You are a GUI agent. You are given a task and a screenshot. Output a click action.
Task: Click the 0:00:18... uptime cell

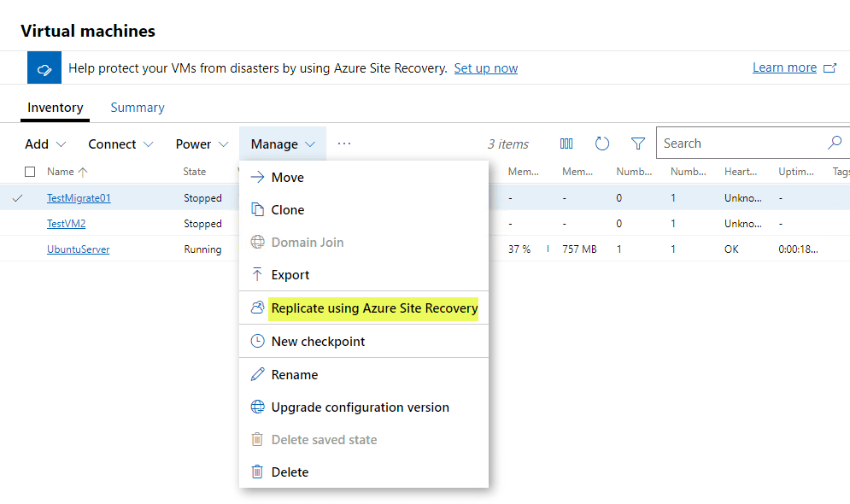[x=798, y=249]
